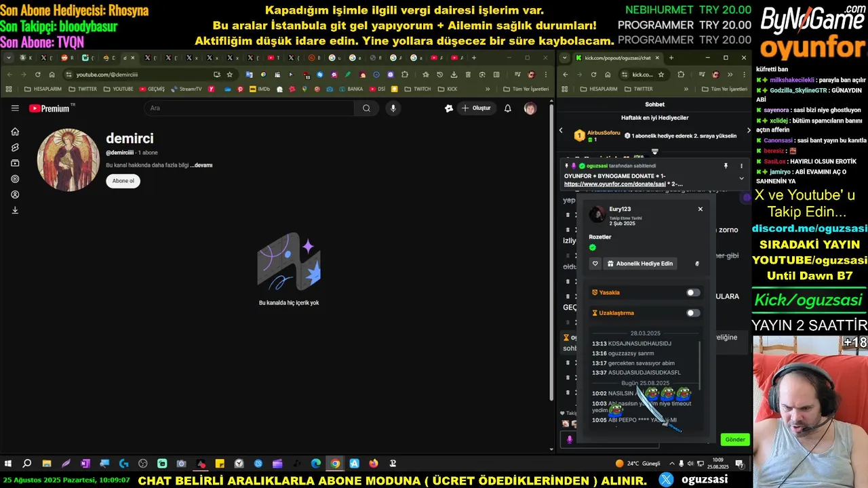Send chat message with Gönder
This screenshot has width=868, height=488.
coord(735,439)
